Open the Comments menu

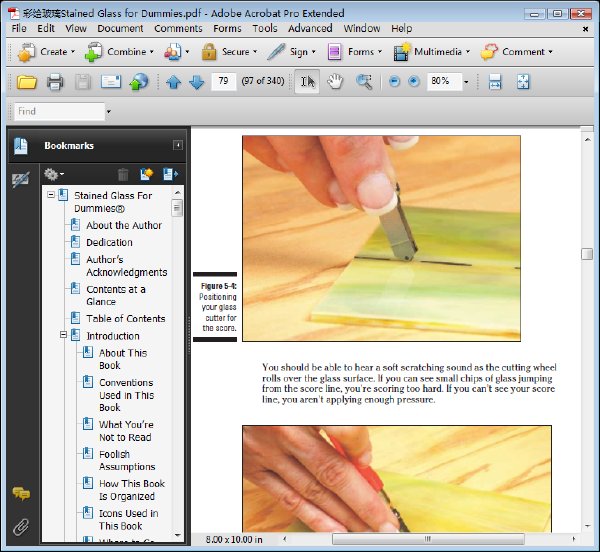click(178, 28)
